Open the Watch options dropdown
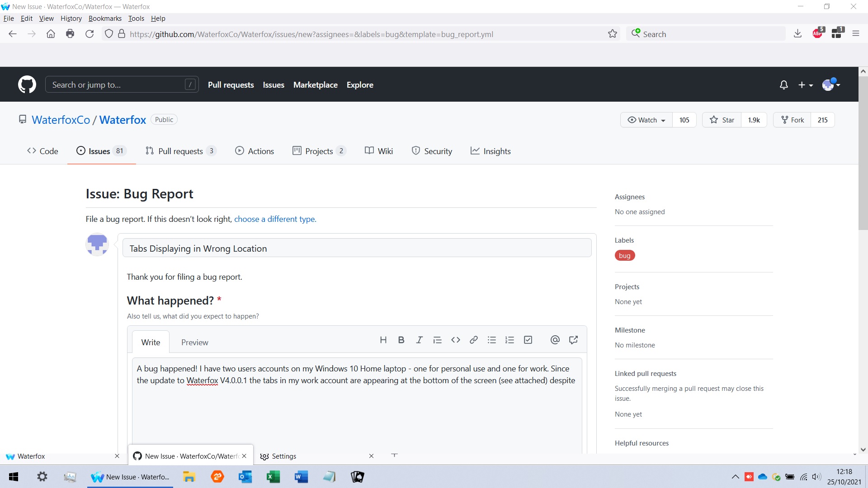868x488 pixels. pyautogui.click(x=646, y=120)
